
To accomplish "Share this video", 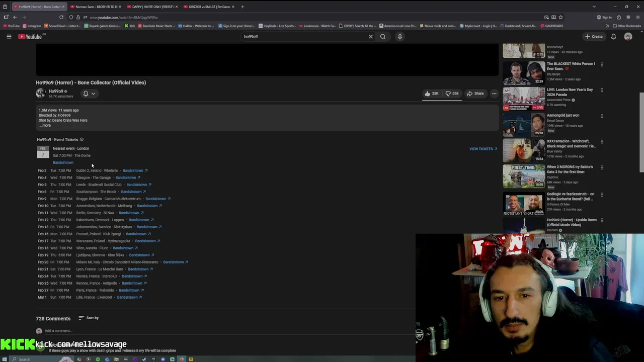I will pyautogui.click(x=475, y=94).
